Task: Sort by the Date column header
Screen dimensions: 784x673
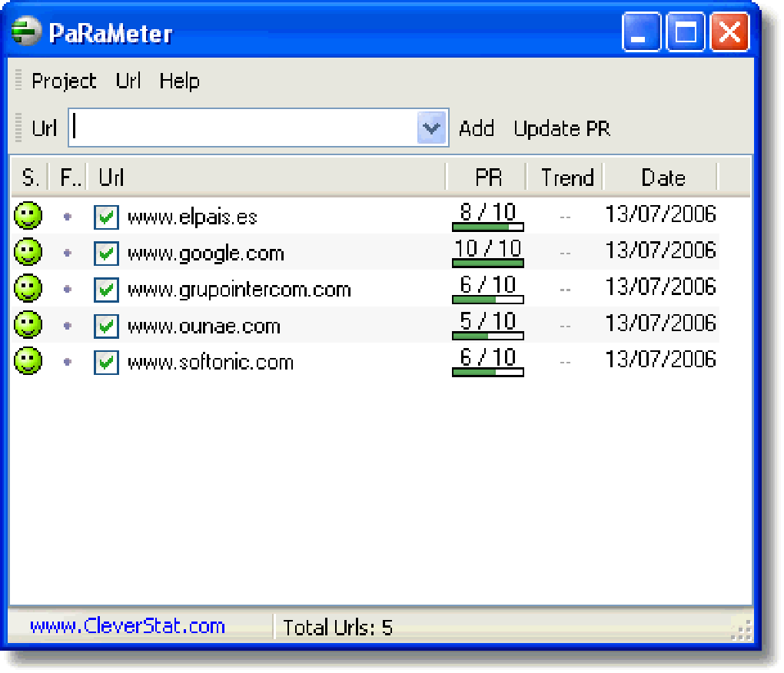Action: point(661,177)
